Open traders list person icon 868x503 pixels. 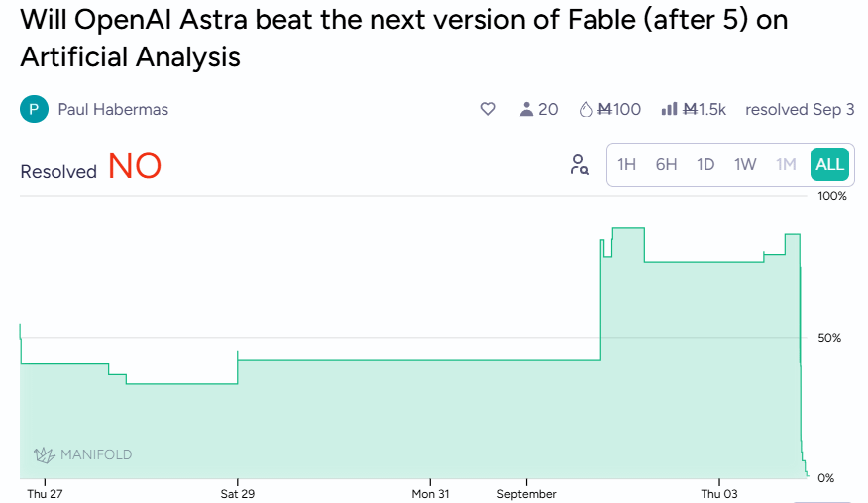point(526,109)
